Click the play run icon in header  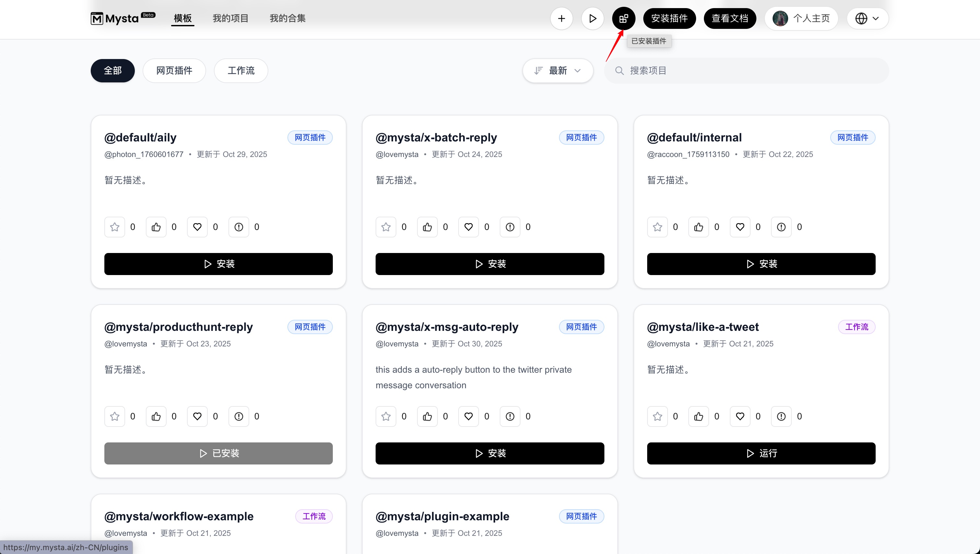click(592, 18)
